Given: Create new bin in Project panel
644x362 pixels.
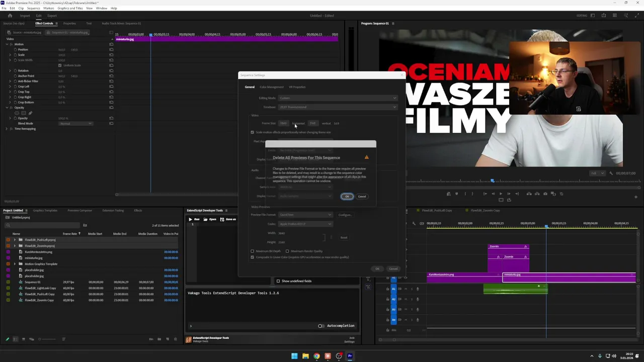Looking at the screenshot, I should pos(158,339).
